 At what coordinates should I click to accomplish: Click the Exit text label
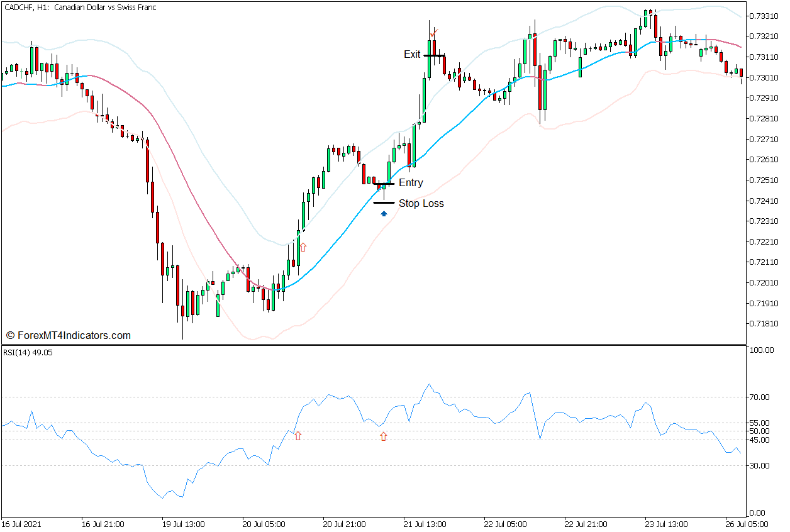coord(412,55)
